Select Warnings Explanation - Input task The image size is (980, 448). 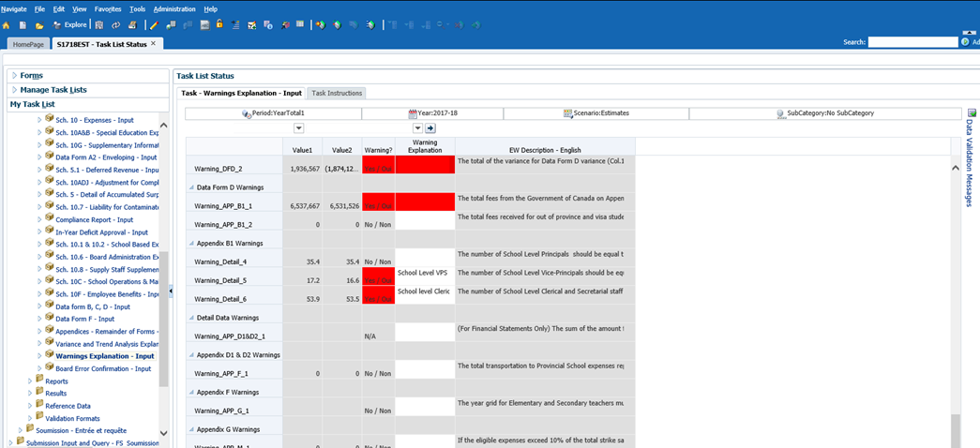tap(104, 356)
